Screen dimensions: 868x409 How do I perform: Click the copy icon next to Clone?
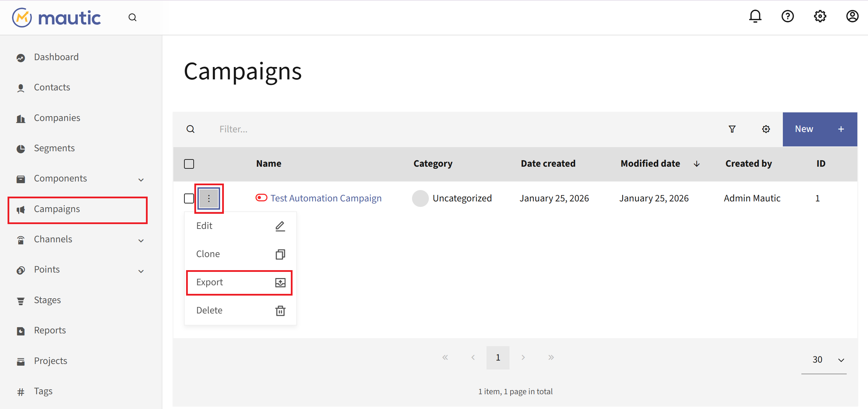click(x=280, y=254)
